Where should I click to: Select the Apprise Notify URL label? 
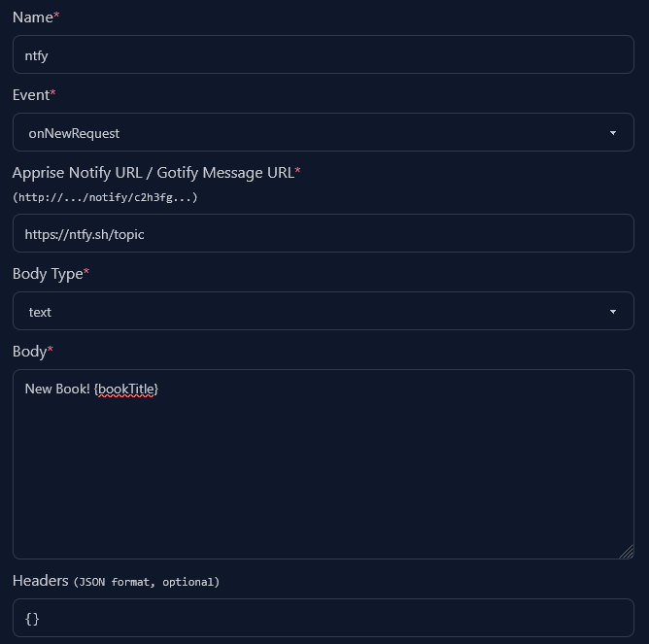(x=153, y=173)
